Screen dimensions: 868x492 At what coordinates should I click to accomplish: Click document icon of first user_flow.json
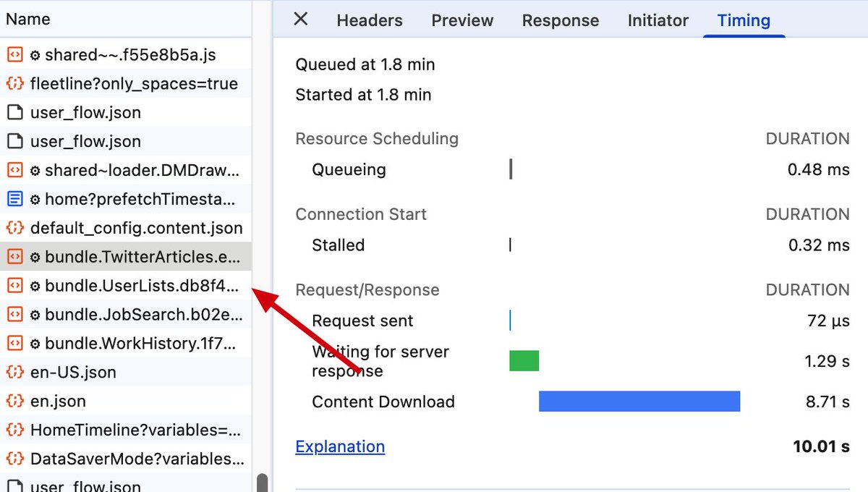[x=14, y=113]
